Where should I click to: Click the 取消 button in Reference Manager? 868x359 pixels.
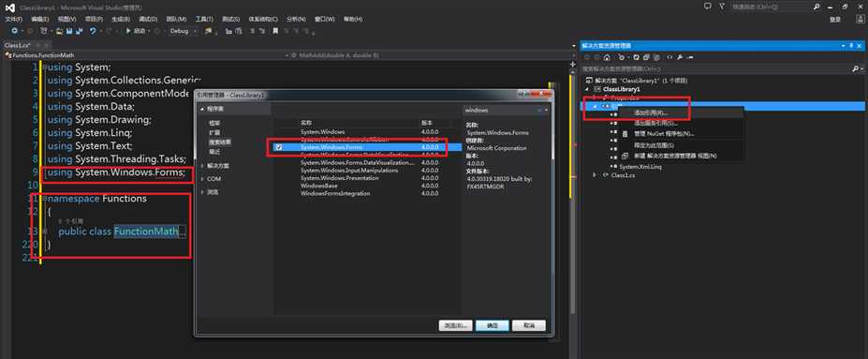(529, 325)
